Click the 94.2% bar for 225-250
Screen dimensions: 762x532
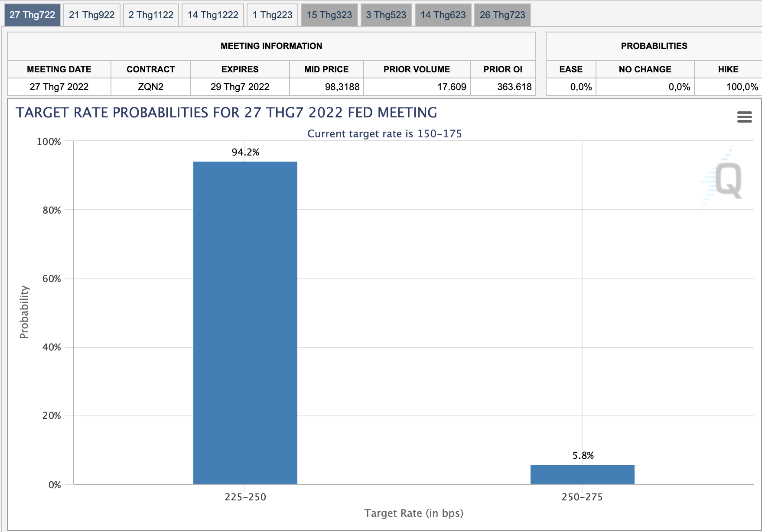pos(245,323)
